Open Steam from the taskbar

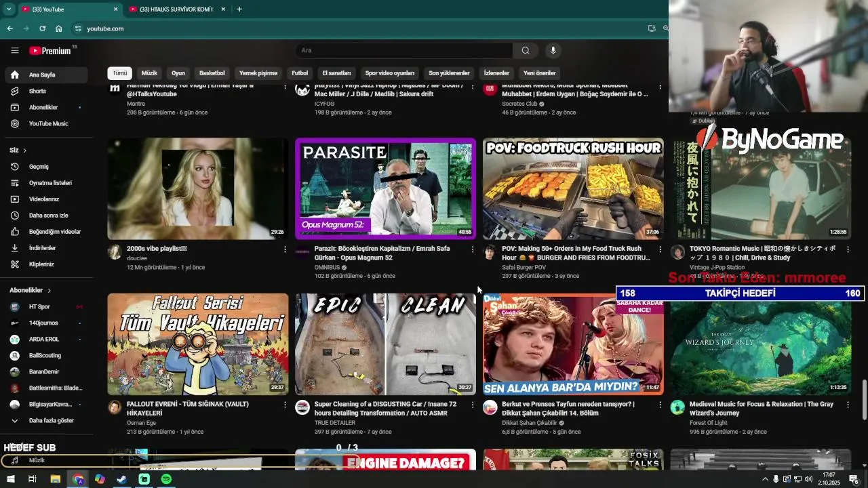(121, 479)
